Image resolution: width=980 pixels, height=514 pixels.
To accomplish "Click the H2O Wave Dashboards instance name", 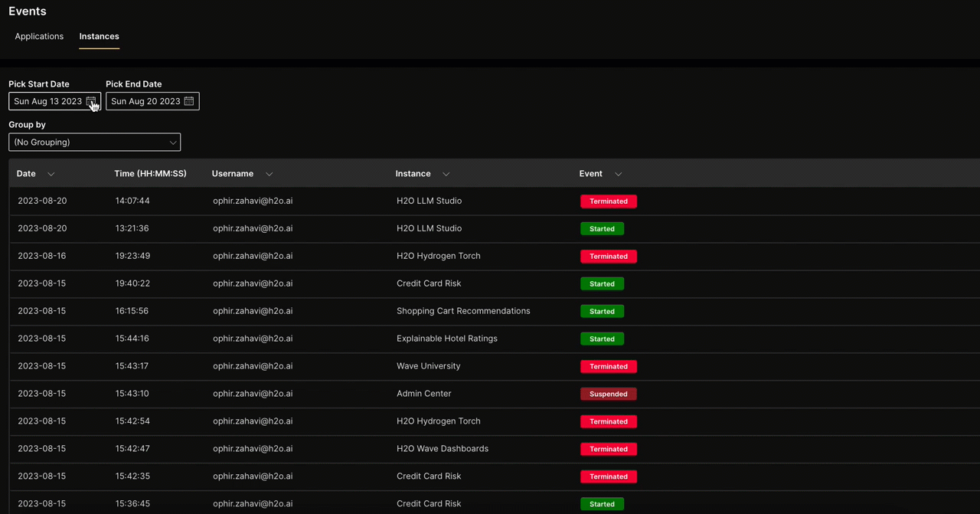I will 442,449.
